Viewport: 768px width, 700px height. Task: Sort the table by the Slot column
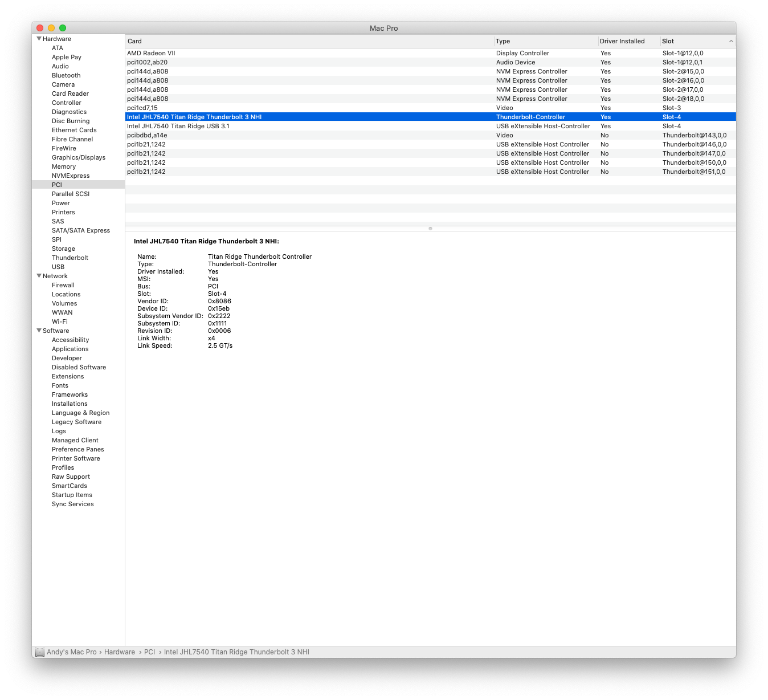698,41
